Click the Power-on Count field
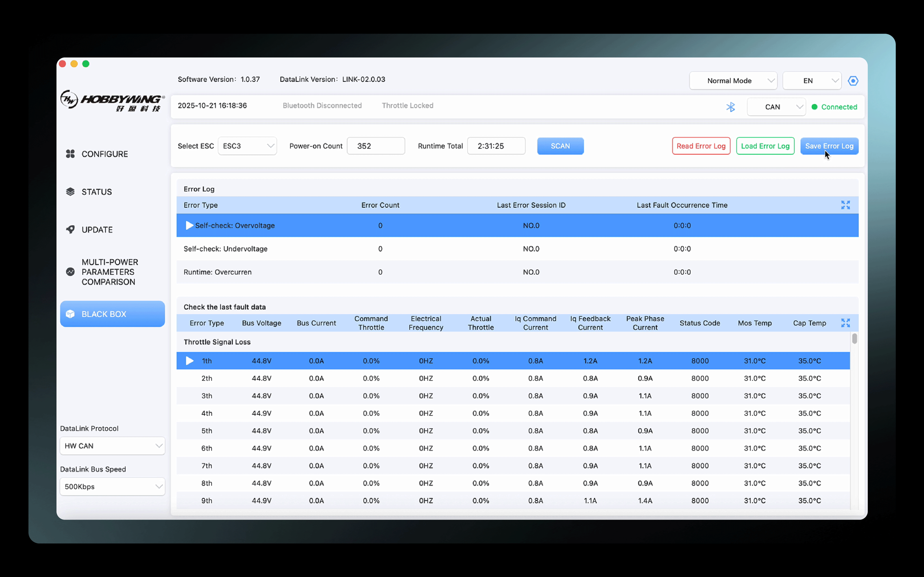924x577 pixels. [376, 146]
